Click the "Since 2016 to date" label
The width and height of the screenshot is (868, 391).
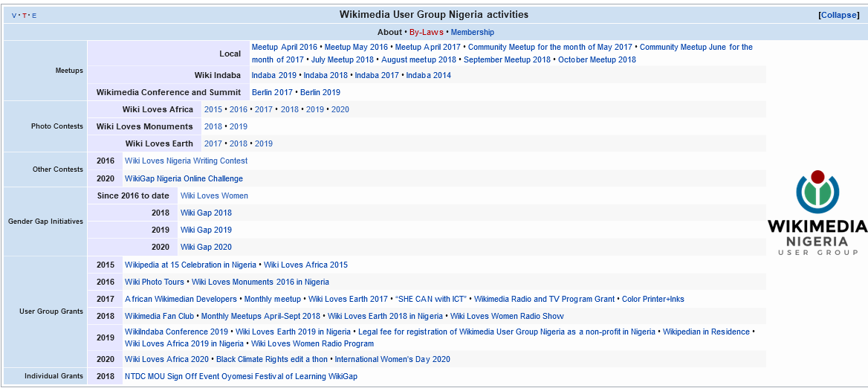click(133, 195)
